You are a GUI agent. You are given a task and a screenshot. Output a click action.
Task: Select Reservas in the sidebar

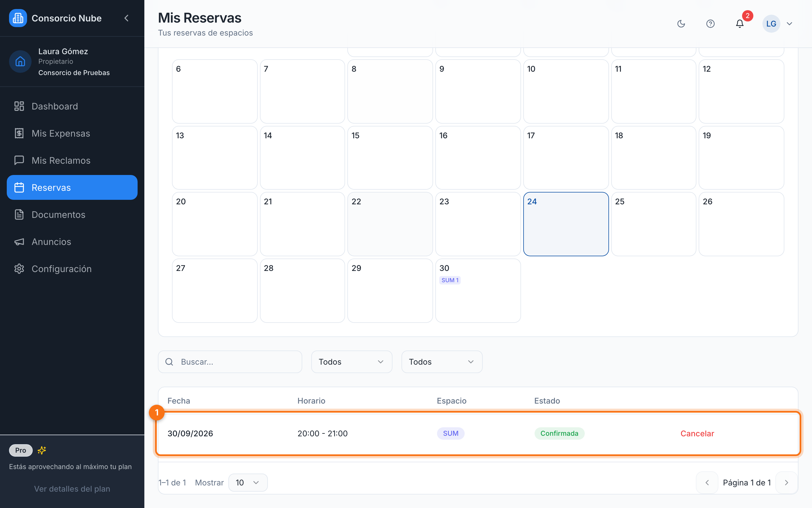click(x=72, y=187)
